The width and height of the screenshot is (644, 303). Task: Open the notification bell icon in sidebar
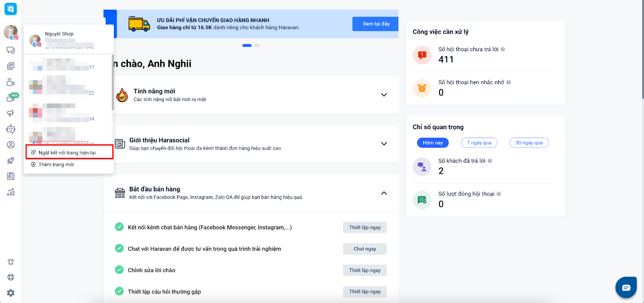tap(11, 262)
